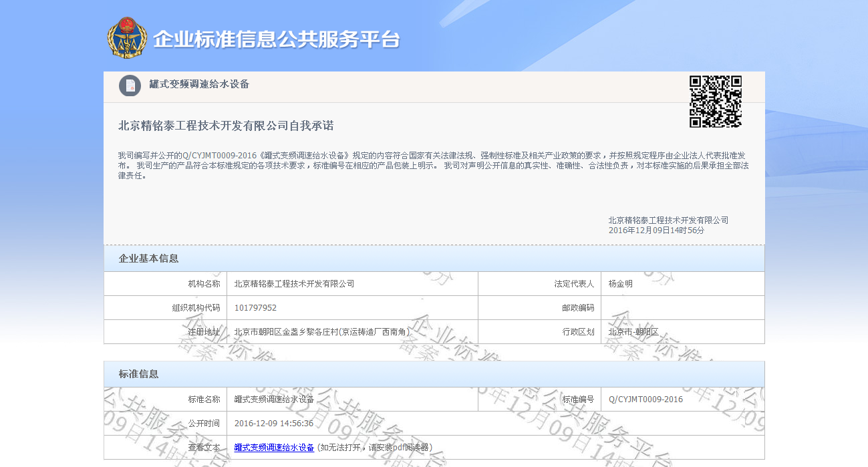Click the 机构名称 label cell
This screenshot has width=868, height=467.
[x=166, y=284]
